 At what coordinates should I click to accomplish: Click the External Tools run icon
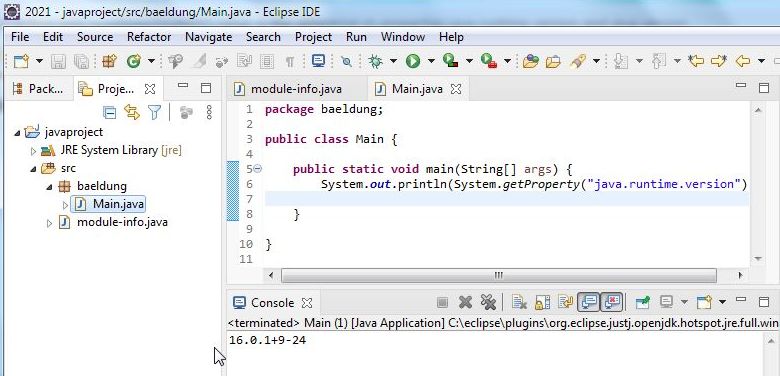(489, 61)
